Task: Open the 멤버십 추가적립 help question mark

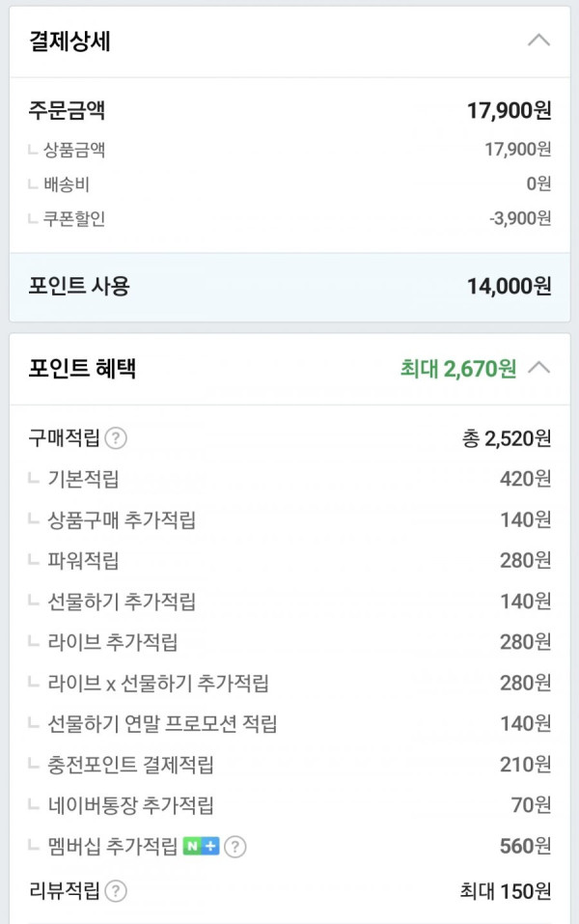Action: [235, 847]
